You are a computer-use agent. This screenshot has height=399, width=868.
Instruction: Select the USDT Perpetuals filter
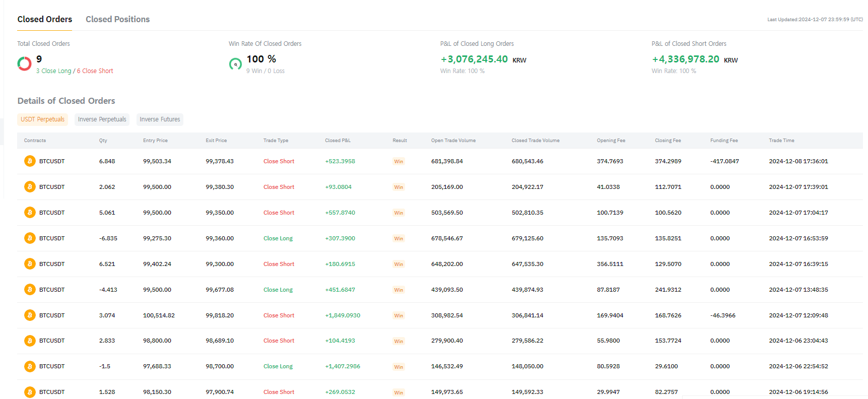[x=42, y=119]
